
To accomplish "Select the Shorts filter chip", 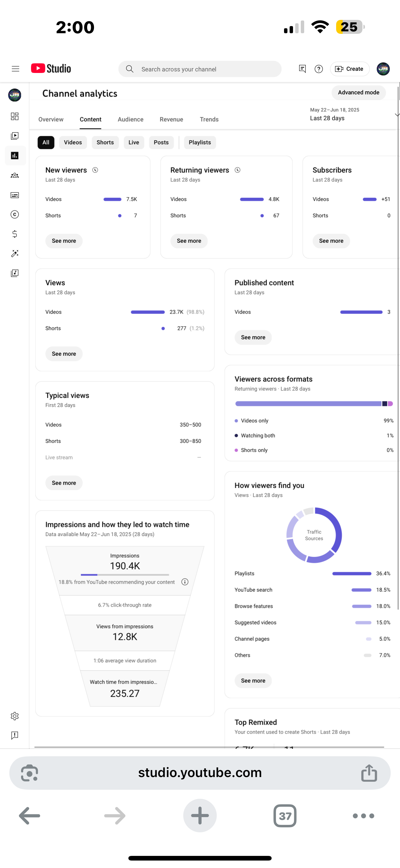I will (x=105, y=142).
